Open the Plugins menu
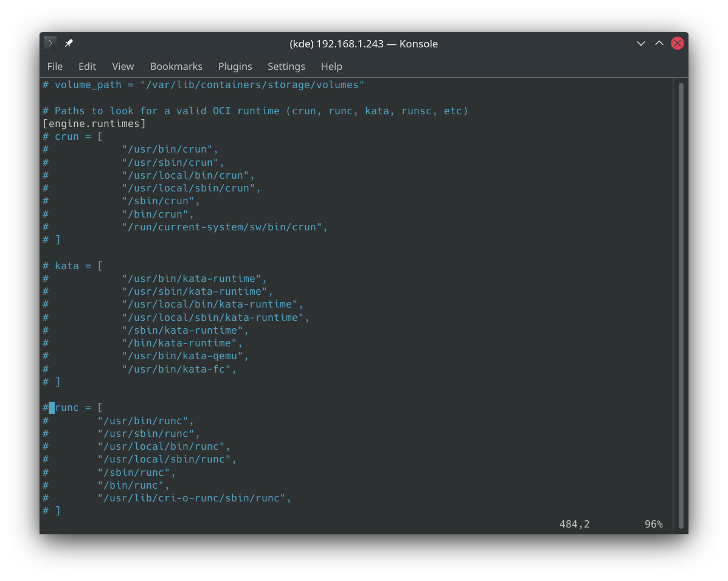Screen dimensions: 728x581 (x=235, y=66)
